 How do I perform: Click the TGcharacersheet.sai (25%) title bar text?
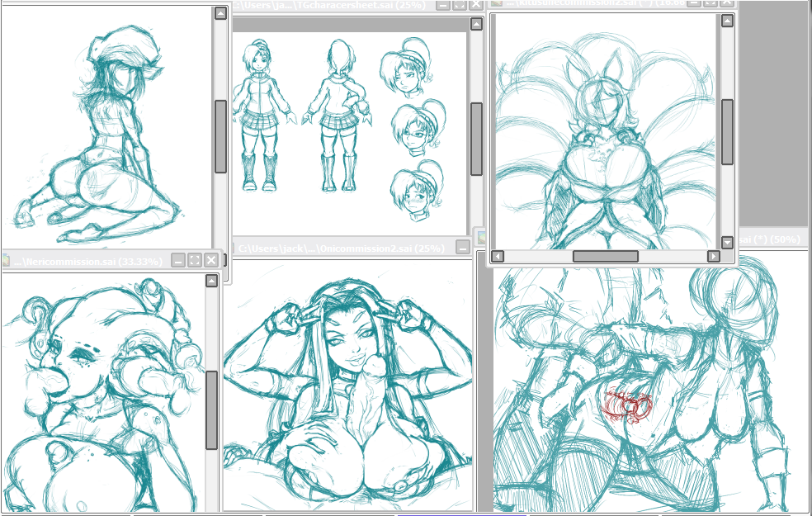(328, 6)
